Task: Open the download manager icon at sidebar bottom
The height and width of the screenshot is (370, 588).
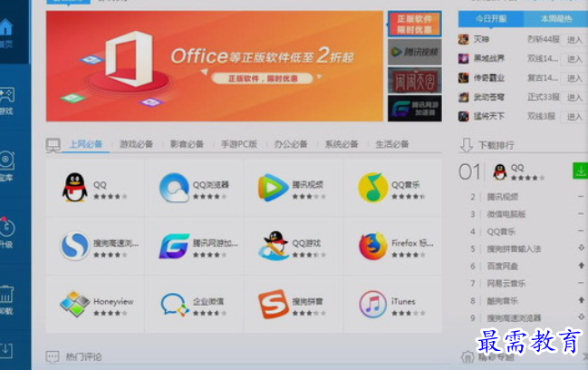Action: pos(6,351)
